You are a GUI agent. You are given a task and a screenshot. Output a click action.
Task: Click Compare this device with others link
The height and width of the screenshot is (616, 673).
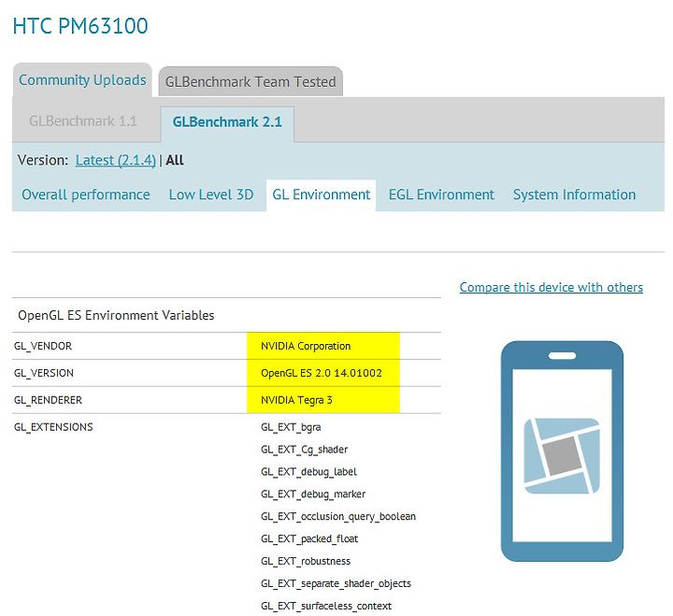coord(551,287)
